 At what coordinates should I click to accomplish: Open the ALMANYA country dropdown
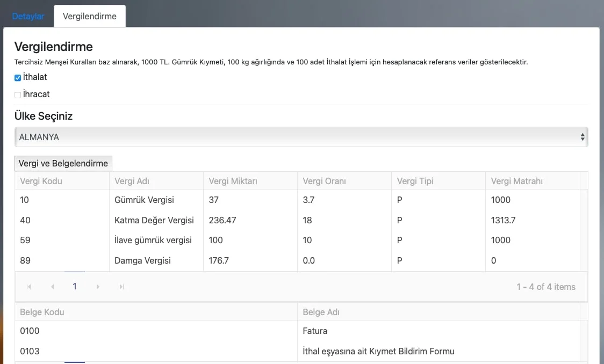tap(301, 137)
